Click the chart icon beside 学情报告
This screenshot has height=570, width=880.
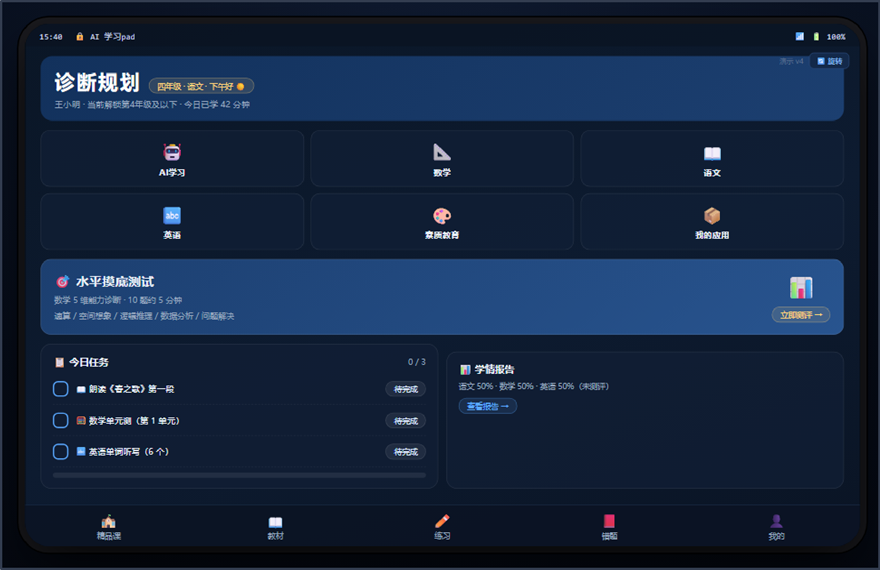coord(465,370)
